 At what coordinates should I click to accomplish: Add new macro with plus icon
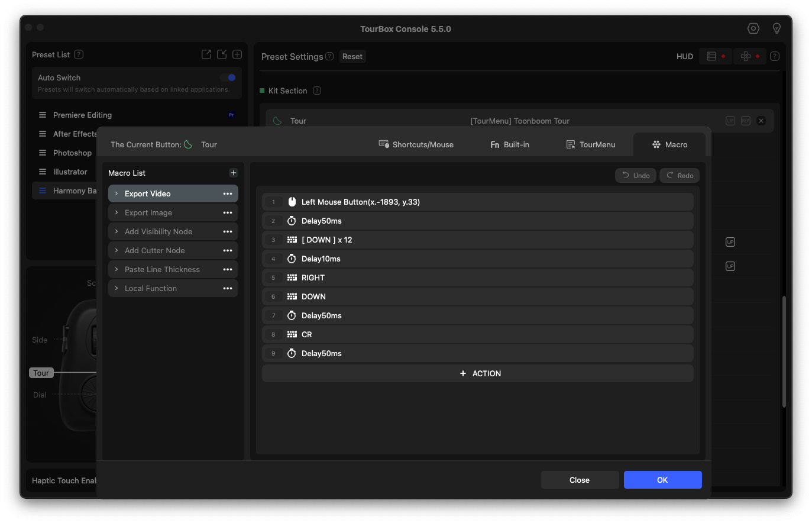point(234,173)
